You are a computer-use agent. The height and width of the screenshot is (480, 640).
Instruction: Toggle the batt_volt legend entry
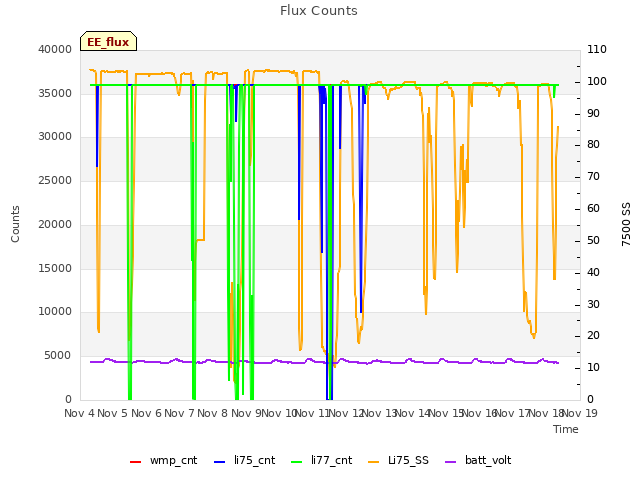click(x=478, y=460)
